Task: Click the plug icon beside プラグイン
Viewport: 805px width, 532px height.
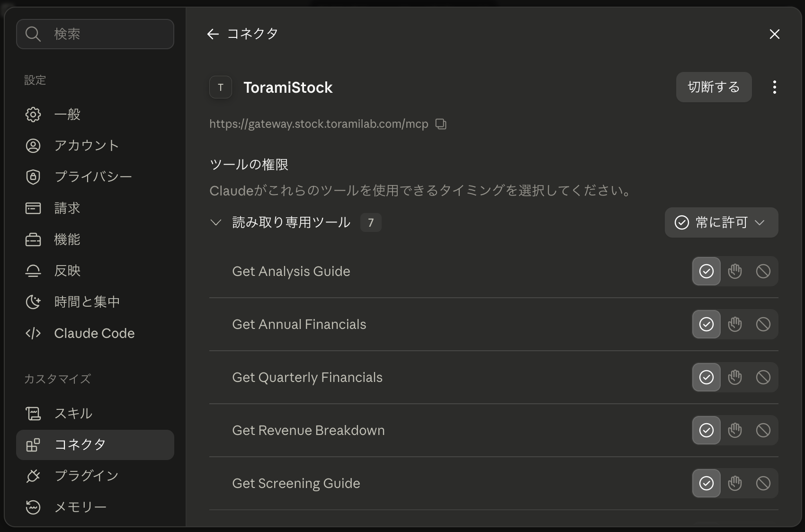Action: [33, 476]
